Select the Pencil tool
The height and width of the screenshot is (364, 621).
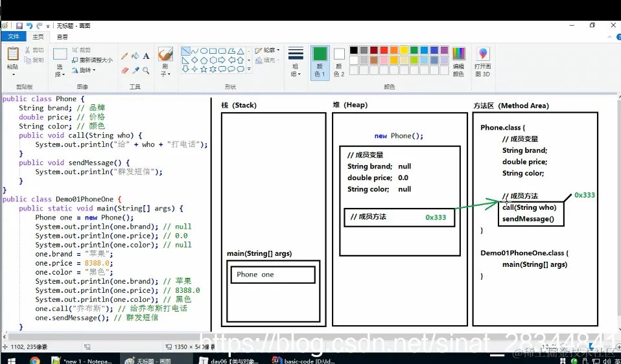[124, 56]
